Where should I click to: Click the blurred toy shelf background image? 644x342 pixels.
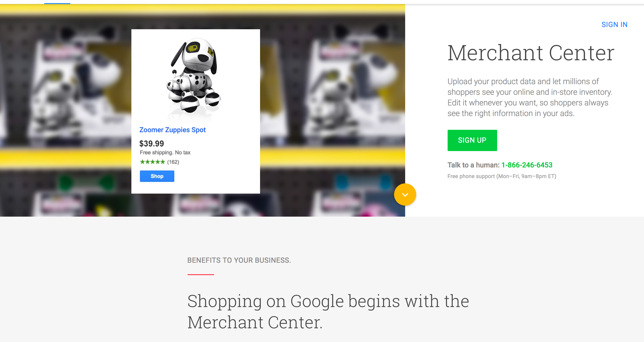click(x=65, y=110)
